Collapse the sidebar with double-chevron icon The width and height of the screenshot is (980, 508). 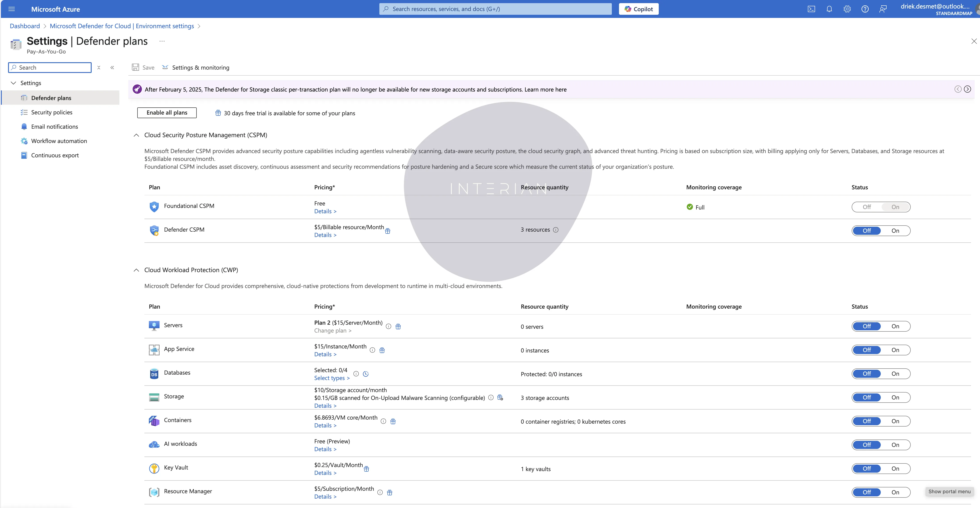[x=112, y=67]
